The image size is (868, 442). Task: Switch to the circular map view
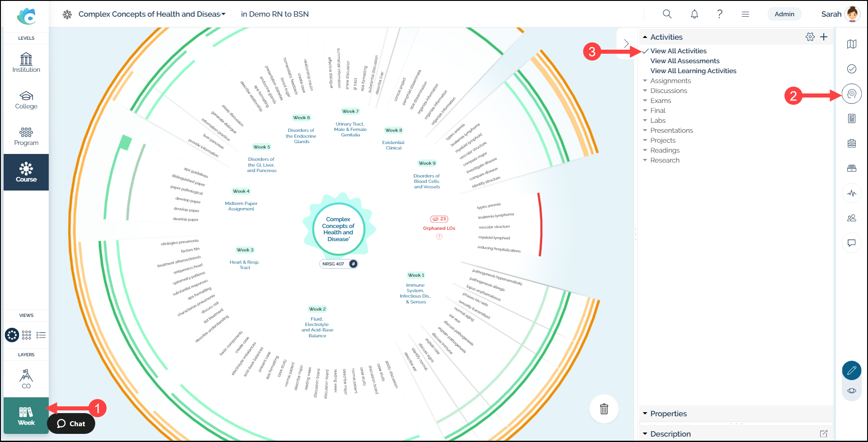click(x=12, y=335)
